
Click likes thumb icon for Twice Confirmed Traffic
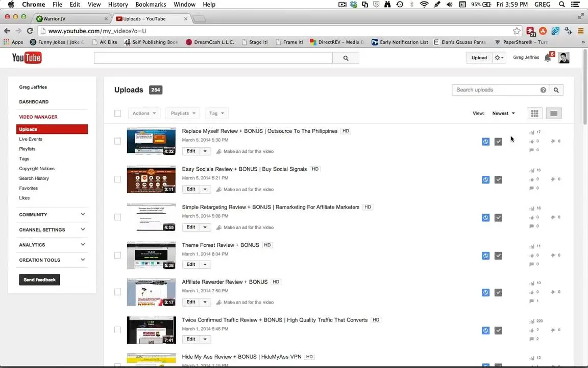tap(531, 330)
